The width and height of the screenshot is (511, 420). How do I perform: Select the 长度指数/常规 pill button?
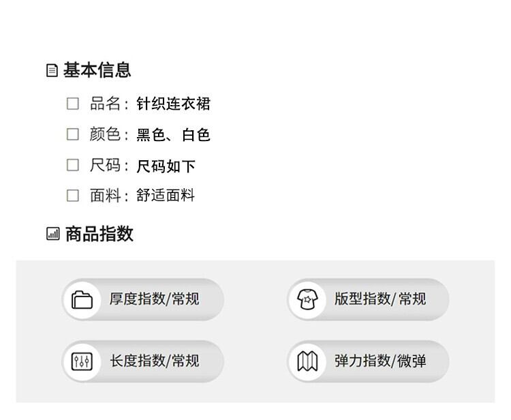[143, 361]
